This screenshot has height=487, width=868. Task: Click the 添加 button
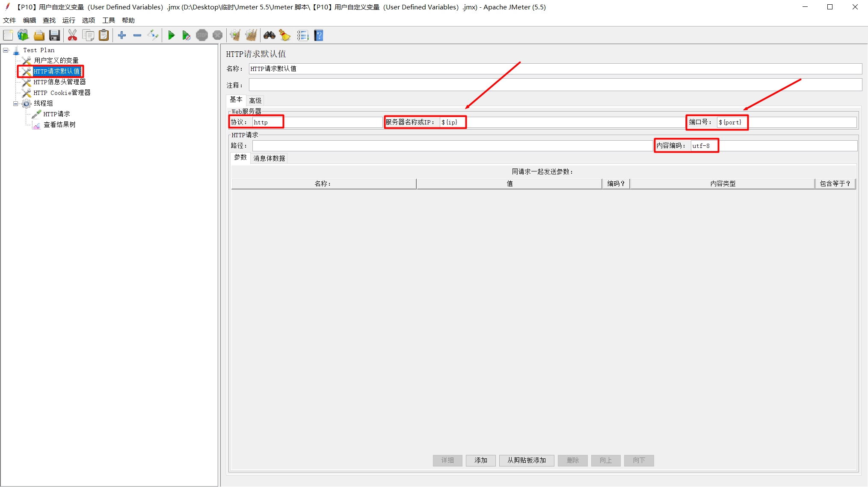[481, 460]
